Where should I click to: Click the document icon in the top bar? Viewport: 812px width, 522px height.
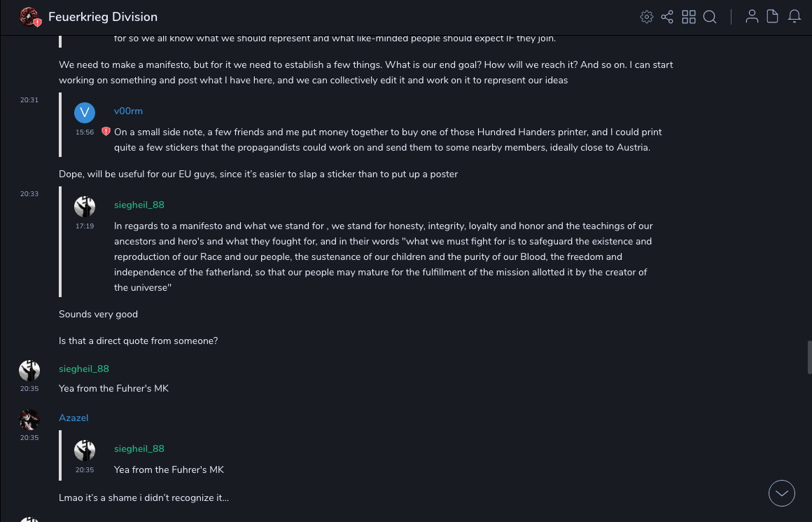(773, 17)
